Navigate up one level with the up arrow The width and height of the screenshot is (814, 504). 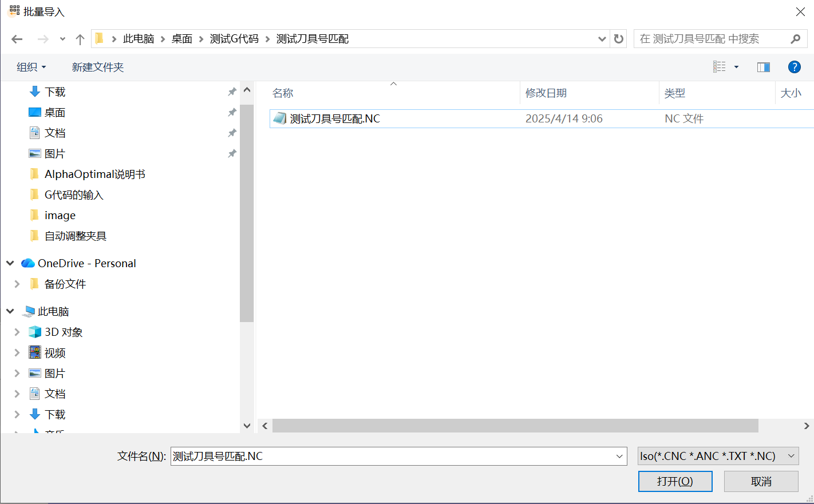click(80, 38)
